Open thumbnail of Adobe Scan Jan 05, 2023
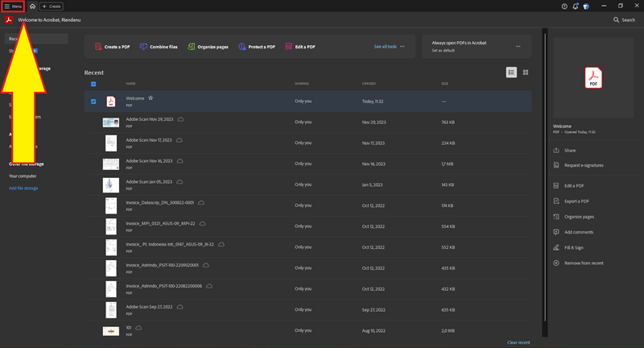The width and height of the screenshot is (644, 348). click(111, 185)
